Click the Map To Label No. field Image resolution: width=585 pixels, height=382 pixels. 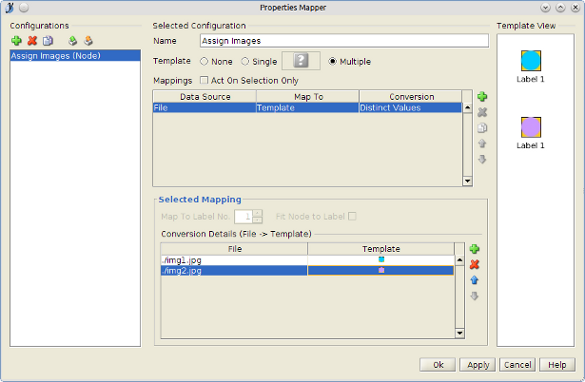pos(243,216)
